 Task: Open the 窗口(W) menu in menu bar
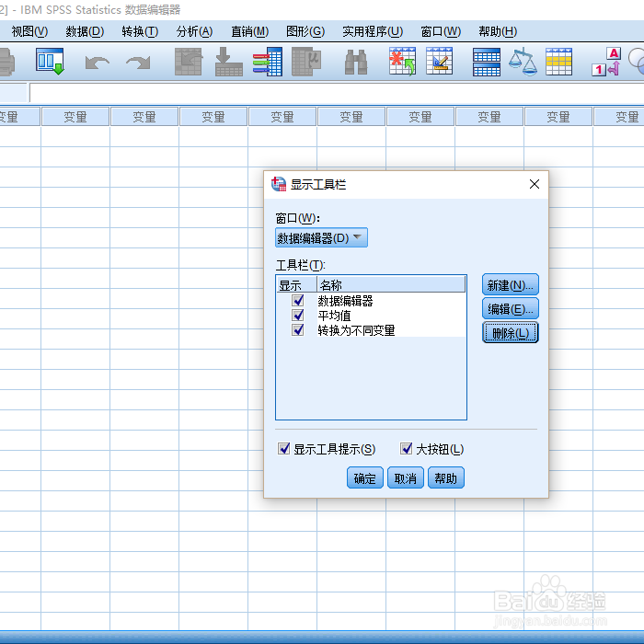(441, 31)
